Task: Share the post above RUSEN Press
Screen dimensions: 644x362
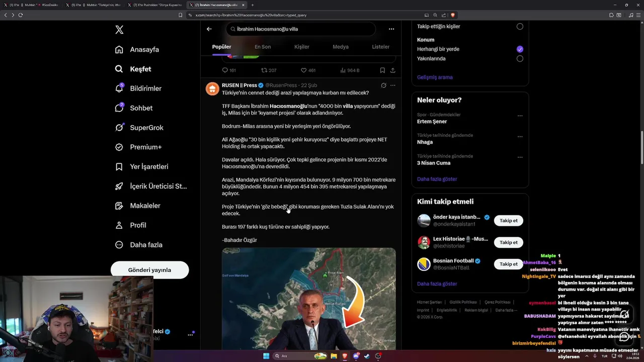Action: pyautogui.click(x=393, y=70)
